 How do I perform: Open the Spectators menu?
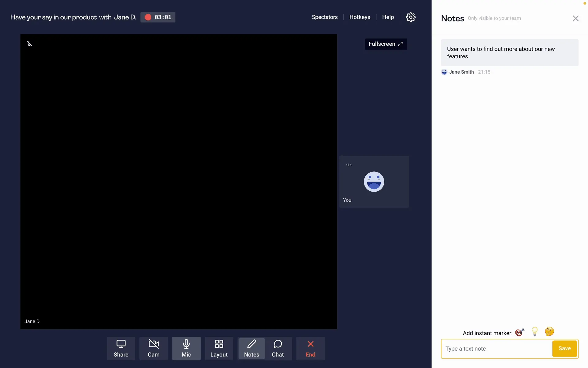pyautogui.click(x=325, y=17)
